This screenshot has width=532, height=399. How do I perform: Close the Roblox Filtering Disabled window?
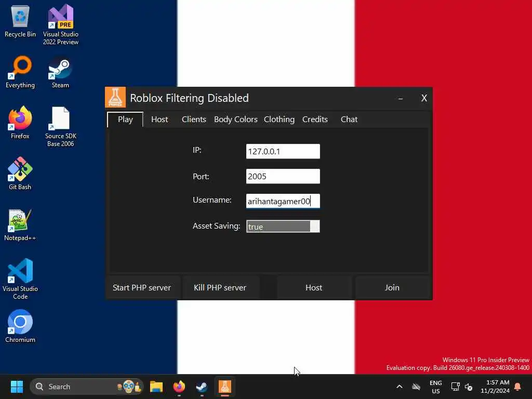tap(424, 98)
